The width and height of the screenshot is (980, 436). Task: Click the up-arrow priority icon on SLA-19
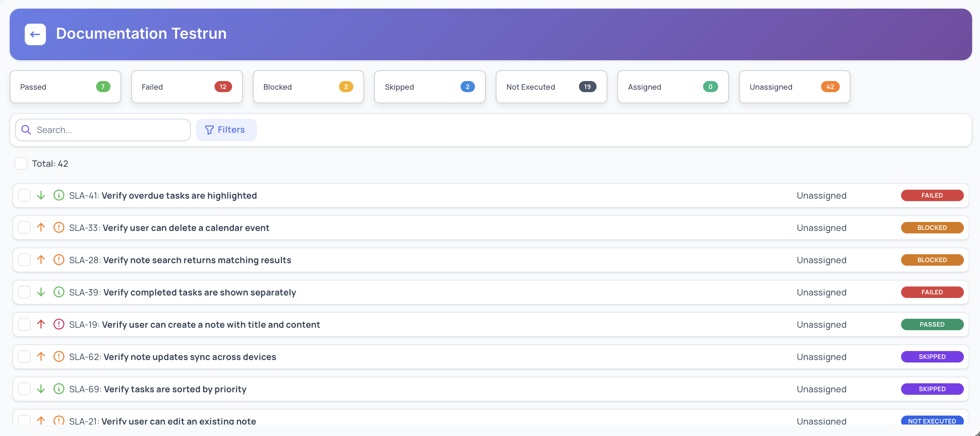(x=41, y=324)
